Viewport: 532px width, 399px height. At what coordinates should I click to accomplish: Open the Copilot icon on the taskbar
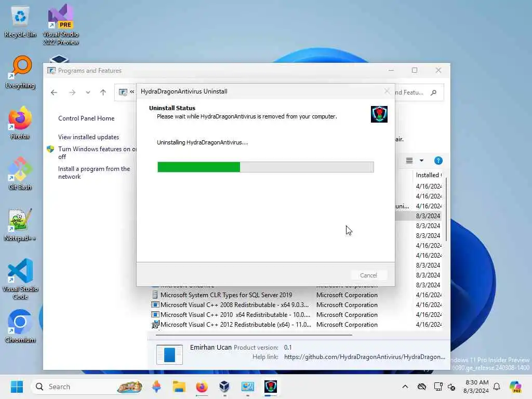(156, 387)
